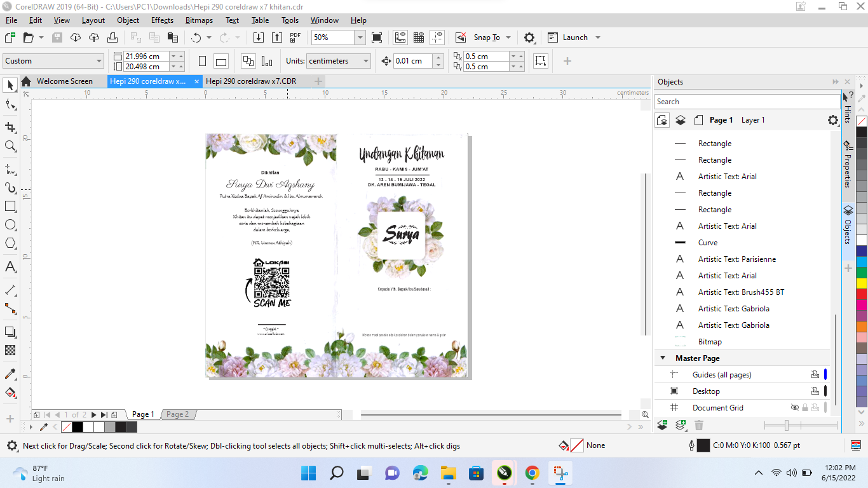This screenshot has width=868, height=488.
Task: Switch to Hepi 290 coreldraw x7.CDR tab
Action: click(251, 81)
